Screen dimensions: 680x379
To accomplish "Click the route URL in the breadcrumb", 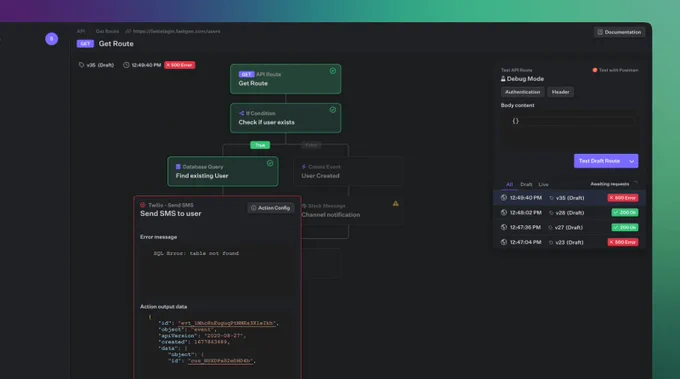I will (x=176, y=31).
